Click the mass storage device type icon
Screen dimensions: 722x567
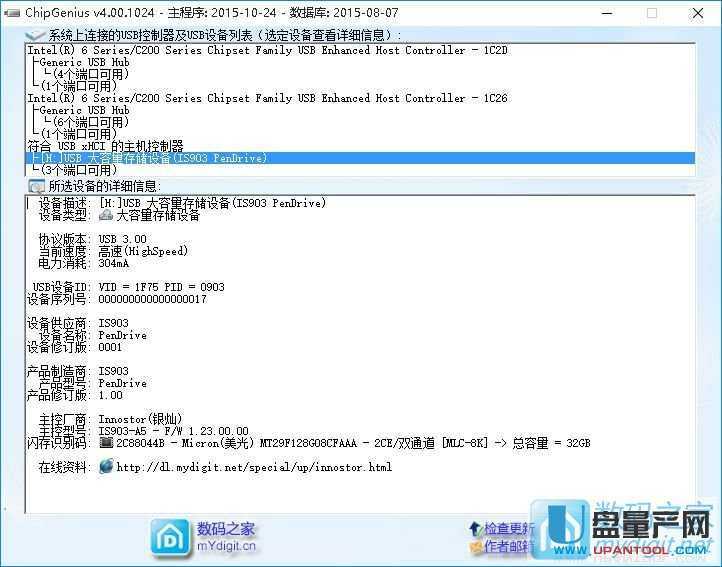point(106,215)
